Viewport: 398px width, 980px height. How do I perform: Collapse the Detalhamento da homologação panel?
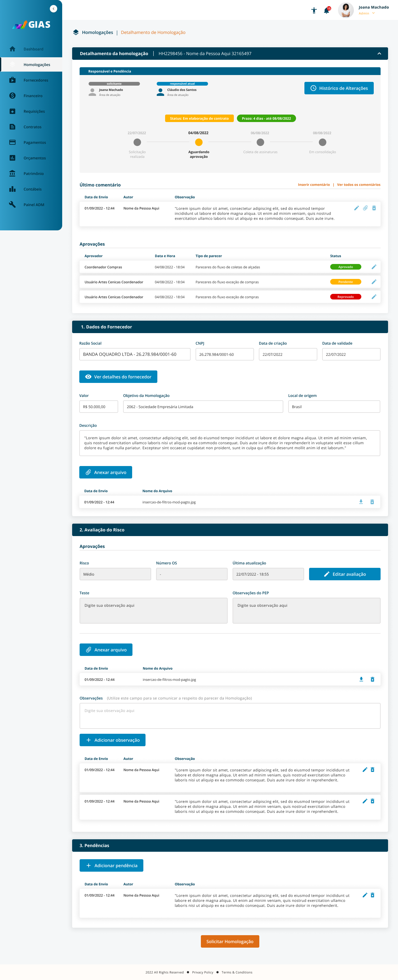point(379,54)
